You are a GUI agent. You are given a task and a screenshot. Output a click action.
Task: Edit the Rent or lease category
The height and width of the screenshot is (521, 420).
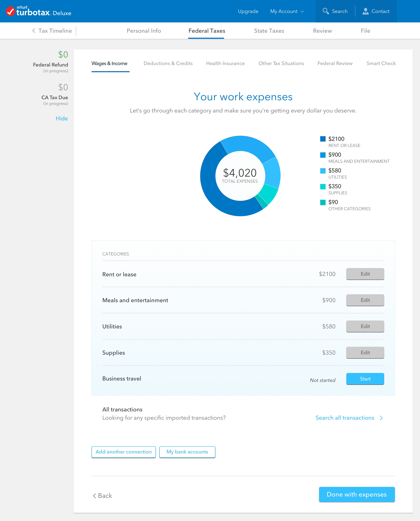[x=365, y=274]
